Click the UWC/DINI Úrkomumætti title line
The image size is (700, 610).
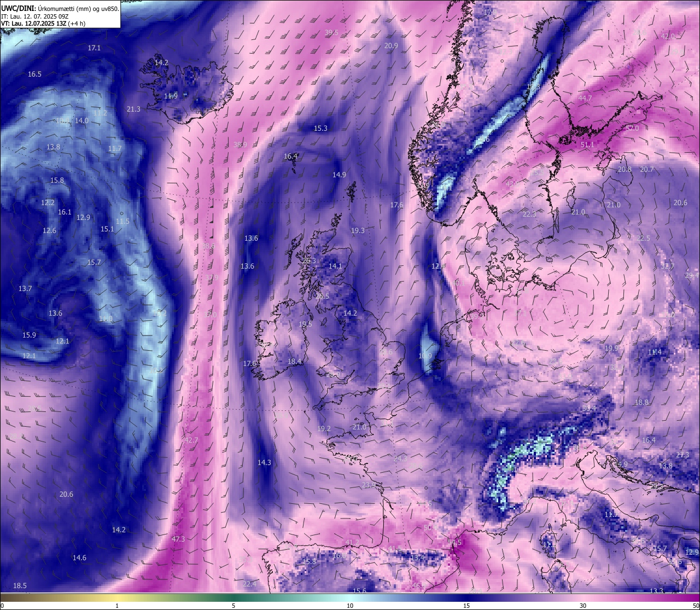point(60,8)
